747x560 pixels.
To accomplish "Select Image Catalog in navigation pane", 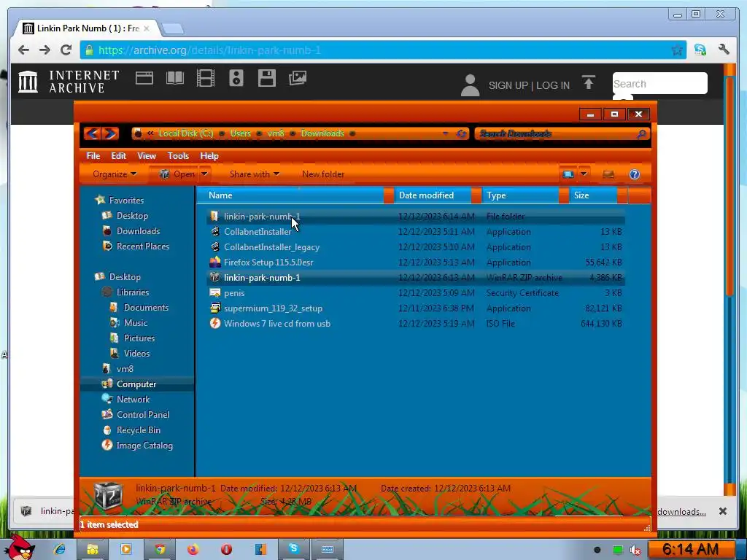I will click(138, 446).
